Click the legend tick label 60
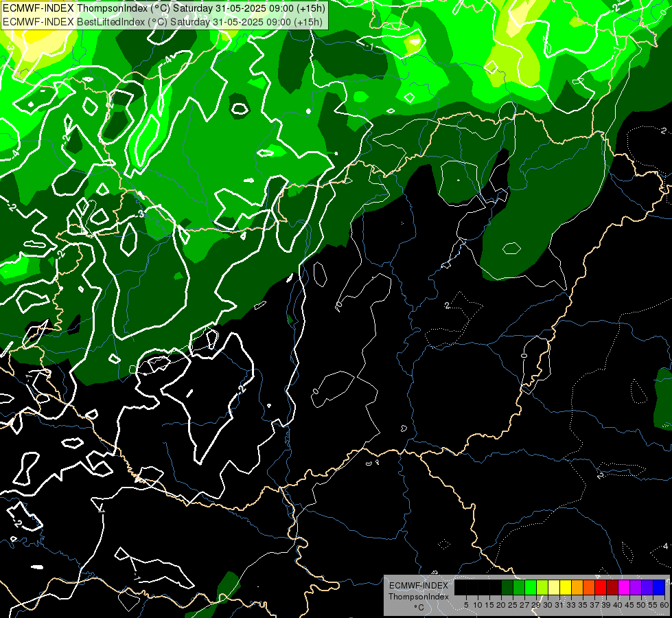This screenshot has height=618, width=672. 664,605
